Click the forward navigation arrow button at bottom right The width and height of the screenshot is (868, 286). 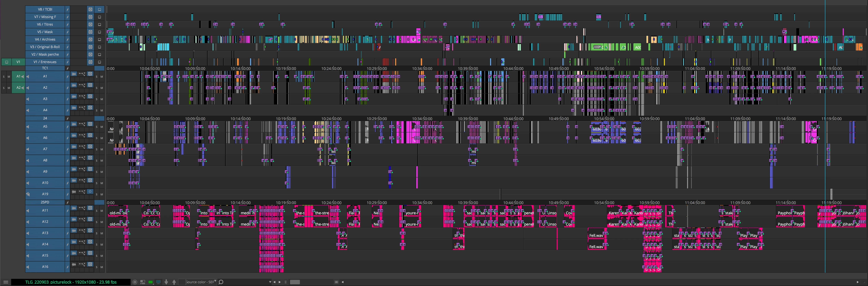pyautogui.click(x=280, y=282)
